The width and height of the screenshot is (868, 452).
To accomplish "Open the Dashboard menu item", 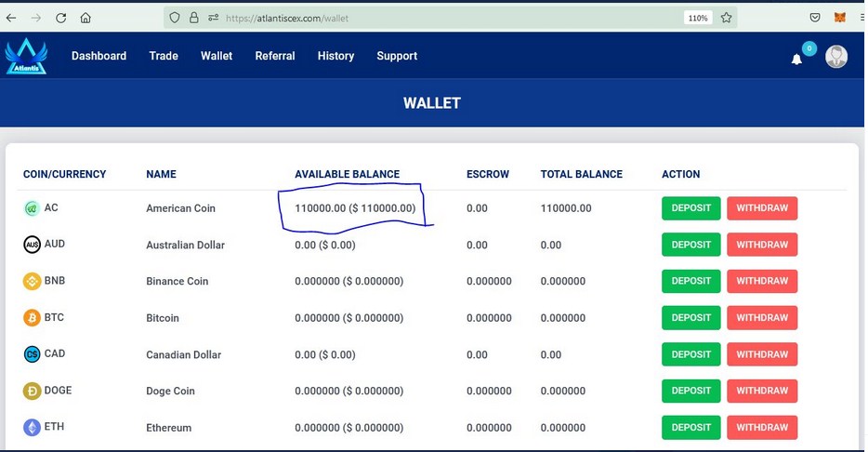I will tap(99, 56).
